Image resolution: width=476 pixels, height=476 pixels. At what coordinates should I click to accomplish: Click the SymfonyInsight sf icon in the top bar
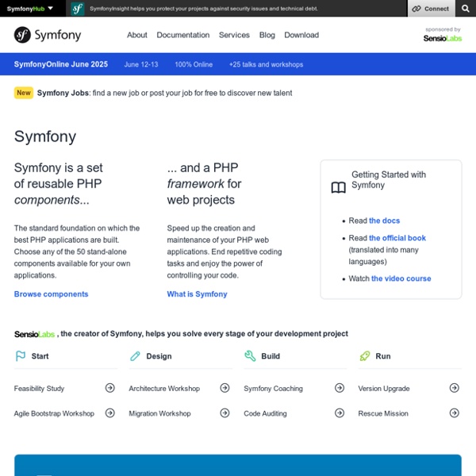click(x=78, y=9)
